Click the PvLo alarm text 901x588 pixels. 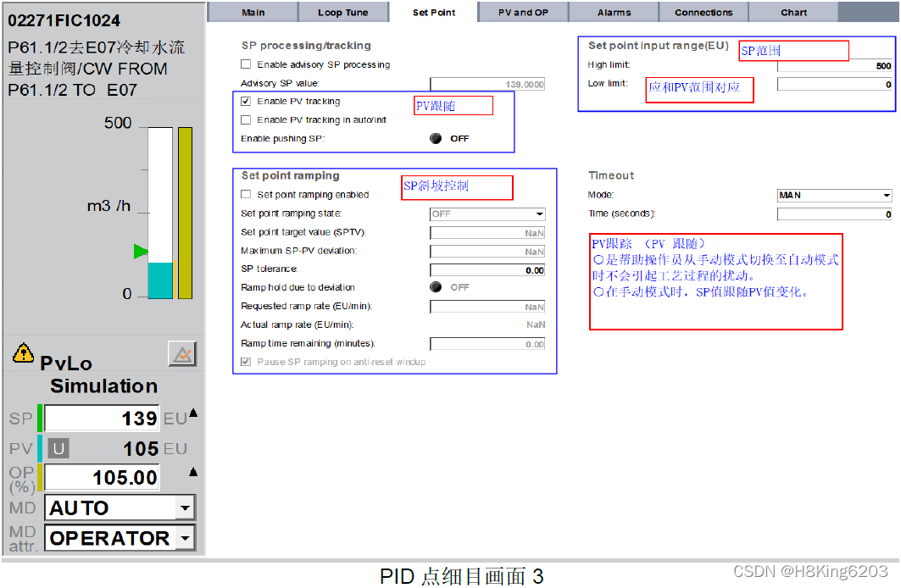[66, 363]
